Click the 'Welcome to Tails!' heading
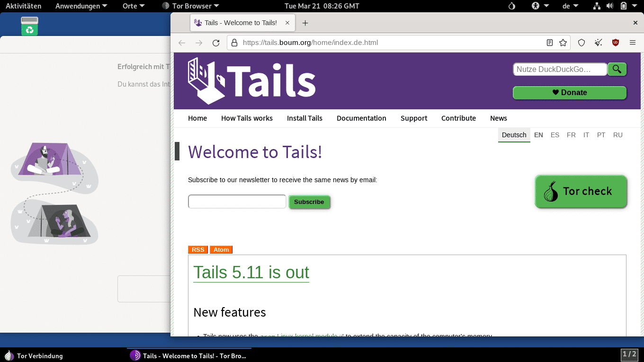The image size is (644, 362). click(255, 152)
